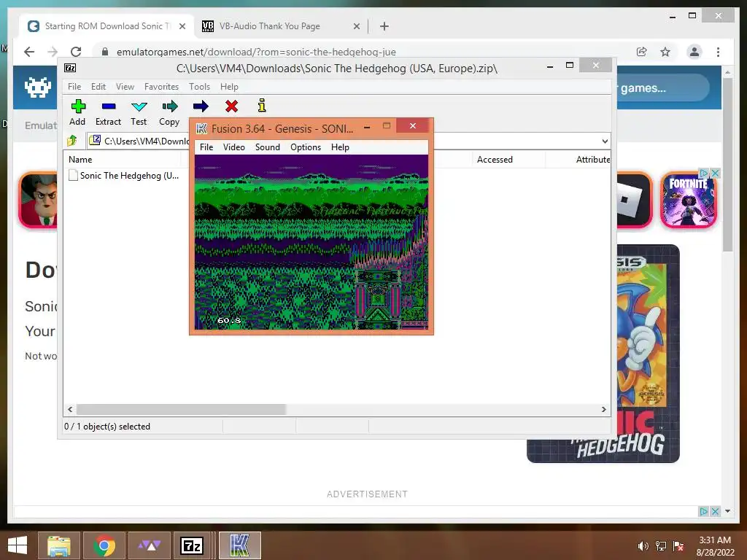This screenshot has height=560, width=747.
Task: Go up one folder level in 7-Zip
Action: pyautogui.click(x=72, y=141)
